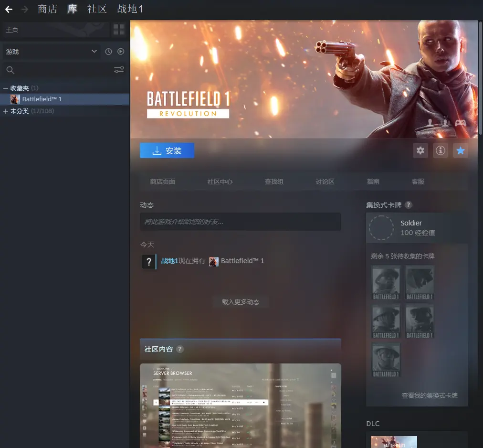Show game info with the info icon
Screen dimensions: 483x448
pos(441,150)
